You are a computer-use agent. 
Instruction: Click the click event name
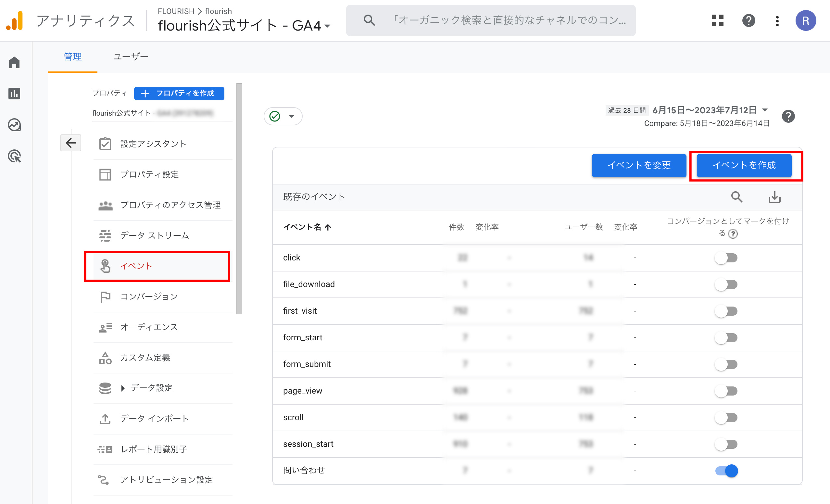(x=291, y=258)
